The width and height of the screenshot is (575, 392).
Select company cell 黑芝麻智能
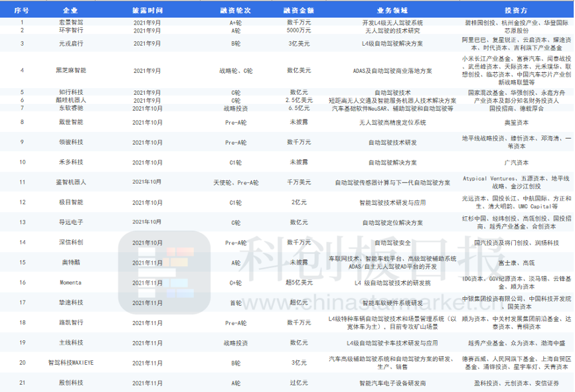[x=71, y=70]
